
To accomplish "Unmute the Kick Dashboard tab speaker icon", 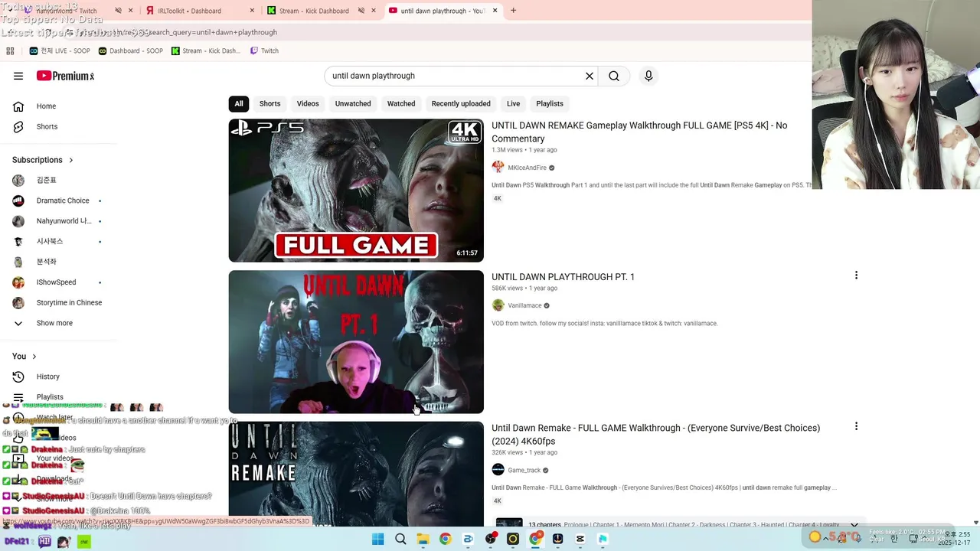I will 361,11.
